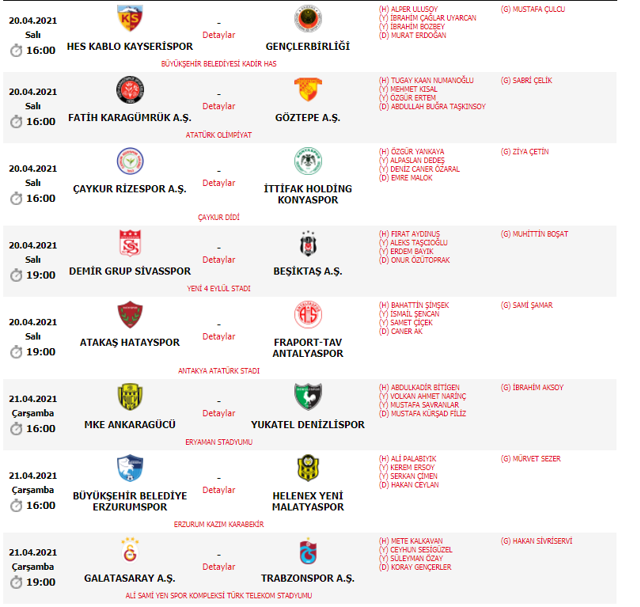Click the MKE Ankaragücü team logo
This screenshot has height=607, width=640.
point(129,396)
